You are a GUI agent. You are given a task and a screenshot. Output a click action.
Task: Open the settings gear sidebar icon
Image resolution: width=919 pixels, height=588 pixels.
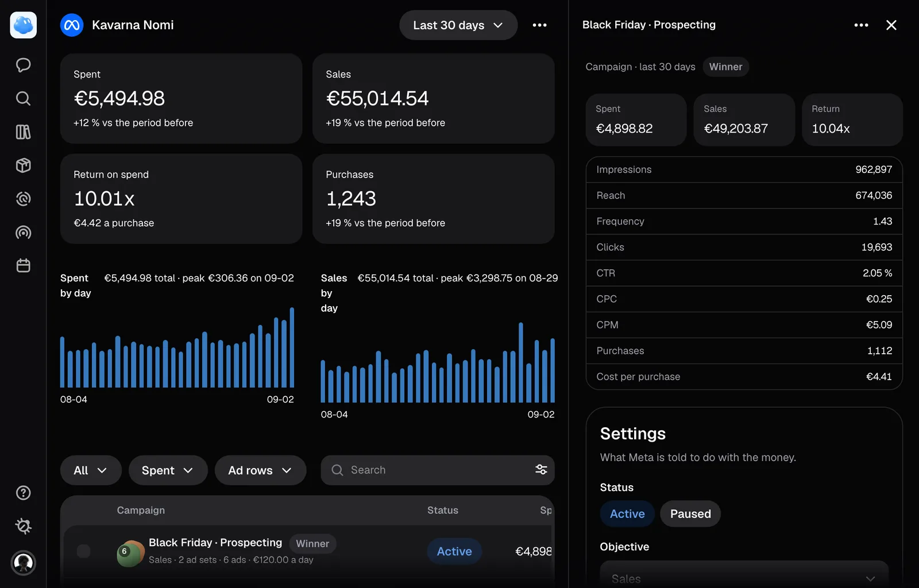click(x=23, y=526)
